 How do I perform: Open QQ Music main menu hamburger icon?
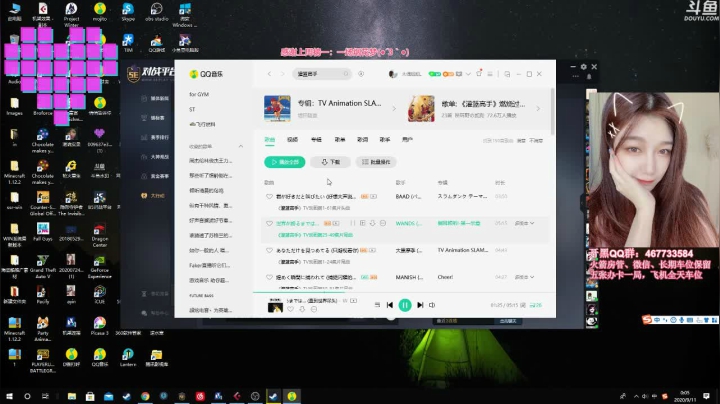[490, 74]
